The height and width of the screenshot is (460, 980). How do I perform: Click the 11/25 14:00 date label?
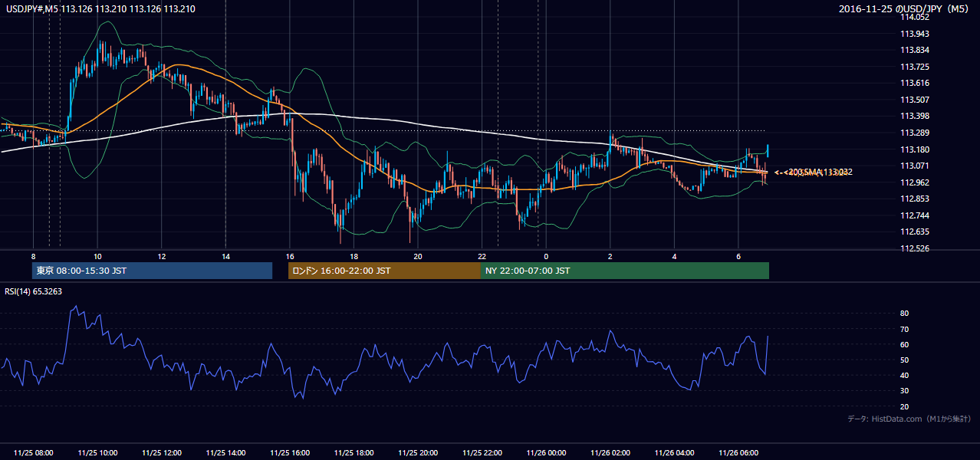(x=225, y=453)
